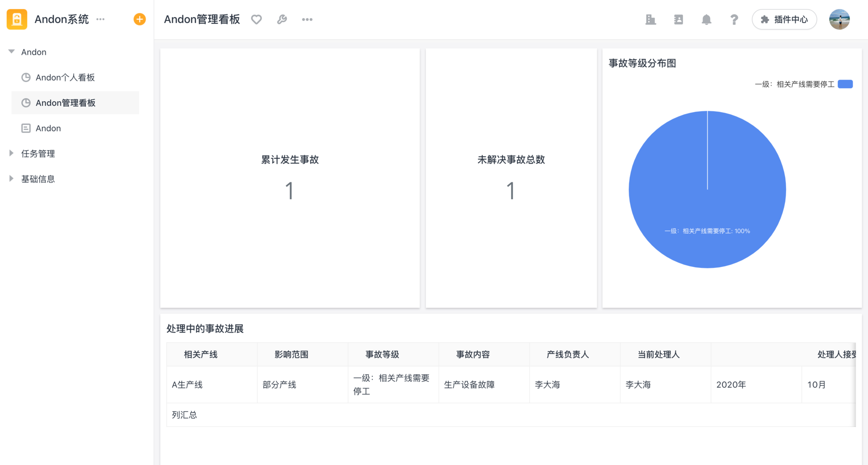868x465 pixels.
Task: Click the 列汇总 summary row
Action: coord(511,415)
